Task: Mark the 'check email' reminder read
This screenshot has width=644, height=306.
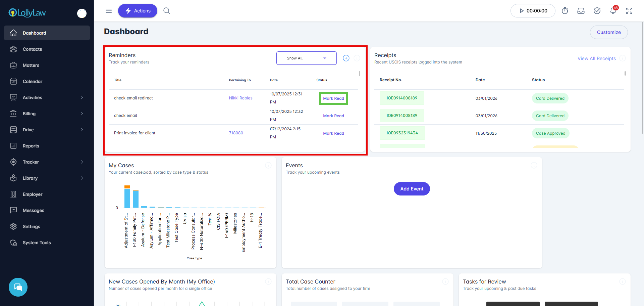Action: [x=333, y=116]
